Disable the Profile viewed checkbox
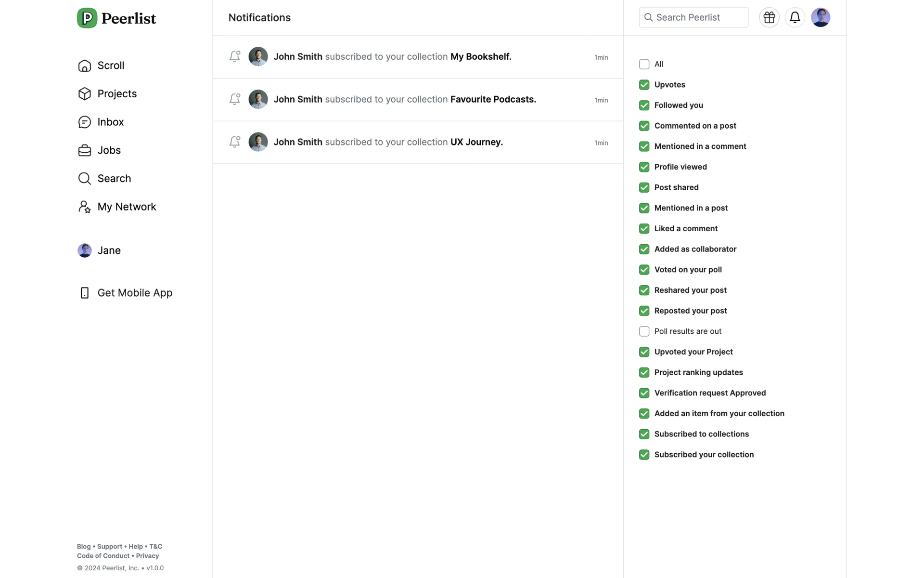The width and height of the screenshot is (924, 578). point(644,167)
